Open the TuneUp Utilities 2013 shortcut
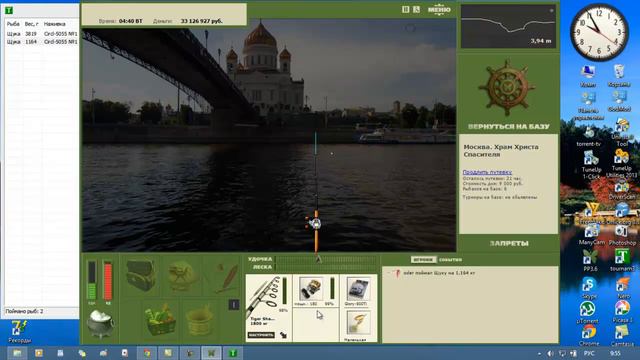The image size is (640, 360). click(621, 163)
